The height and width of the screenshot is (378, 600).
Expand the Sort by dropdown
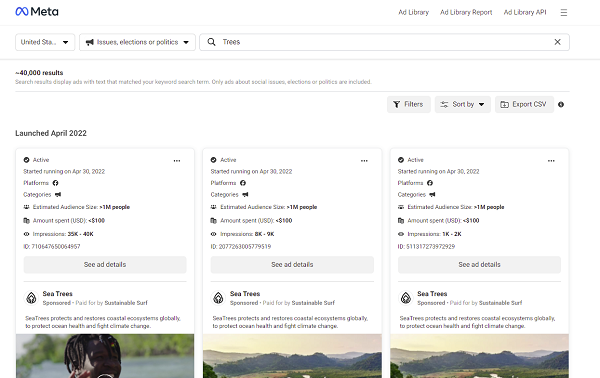pyautogui.click(x=463, y=104)
